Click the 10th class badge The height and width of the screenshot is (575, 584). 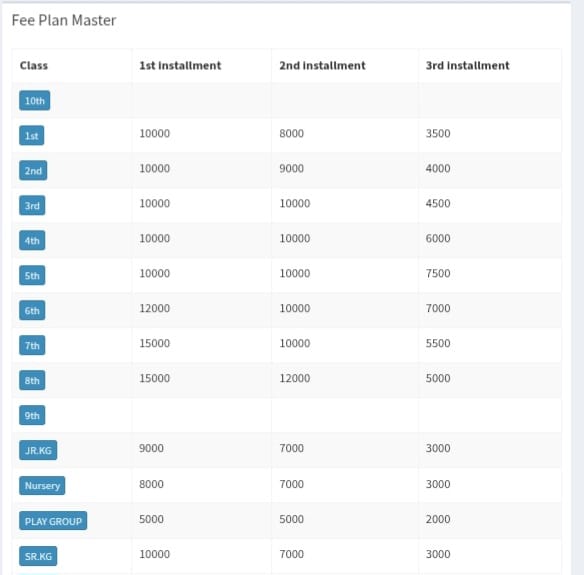coord(35,101)
